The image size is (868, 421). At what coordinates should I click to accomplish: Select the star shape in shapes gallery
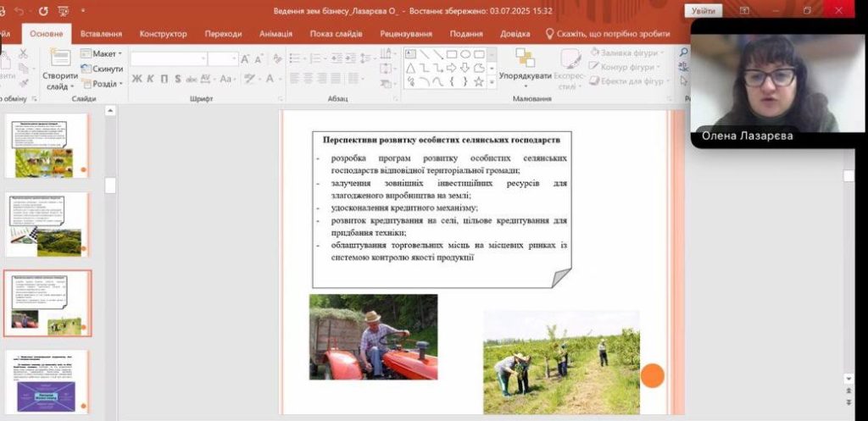[479, 81]
